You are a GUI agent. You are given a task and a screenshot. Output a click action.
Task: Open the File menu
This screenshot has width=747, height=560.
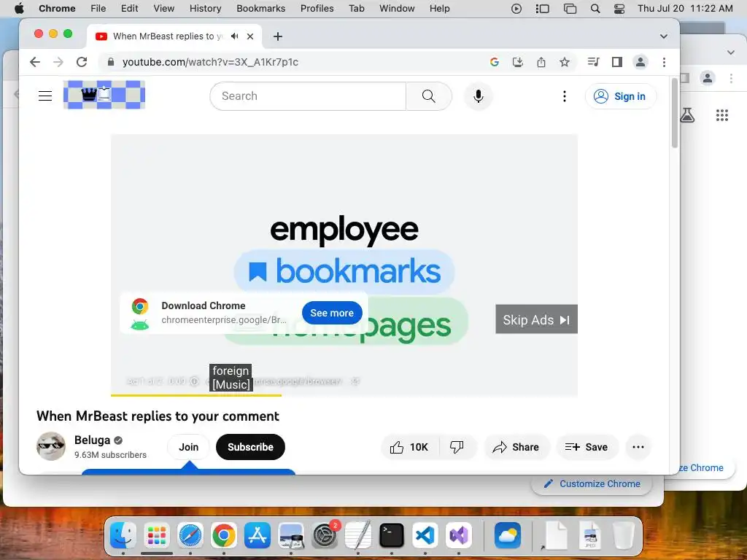[98, 9]
